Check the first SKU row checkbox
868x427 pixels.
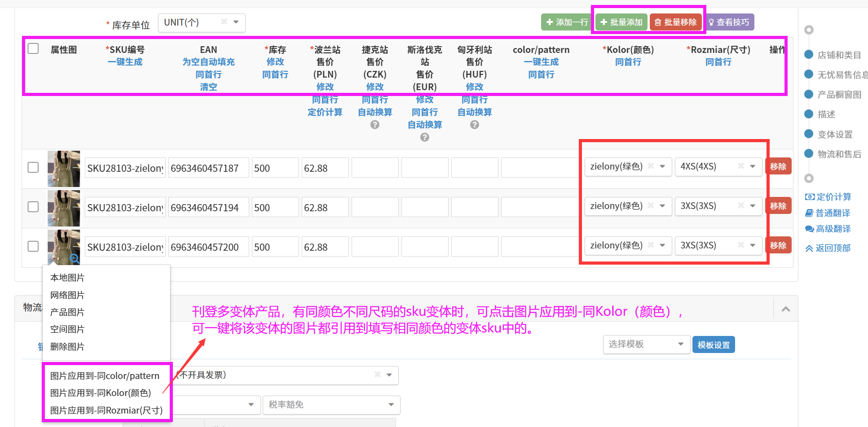click(x=33, y=167)
